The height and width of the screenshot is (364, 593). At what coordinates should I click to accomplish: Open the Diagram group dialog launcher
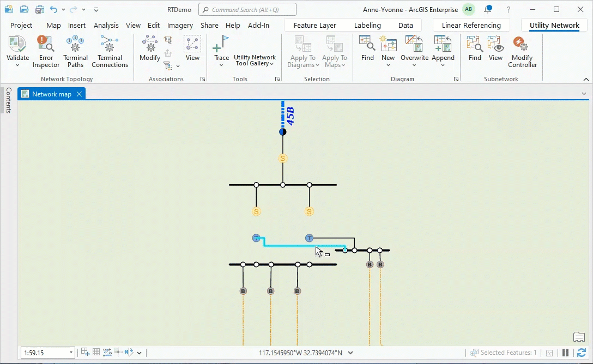click(456, 79)
